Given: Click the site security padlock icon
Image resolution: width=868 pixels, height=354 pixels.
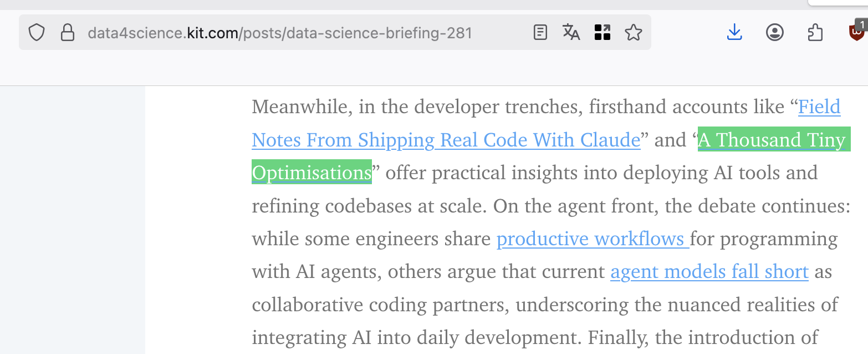Looking at the screenshot, I should (x=68, y=33).
